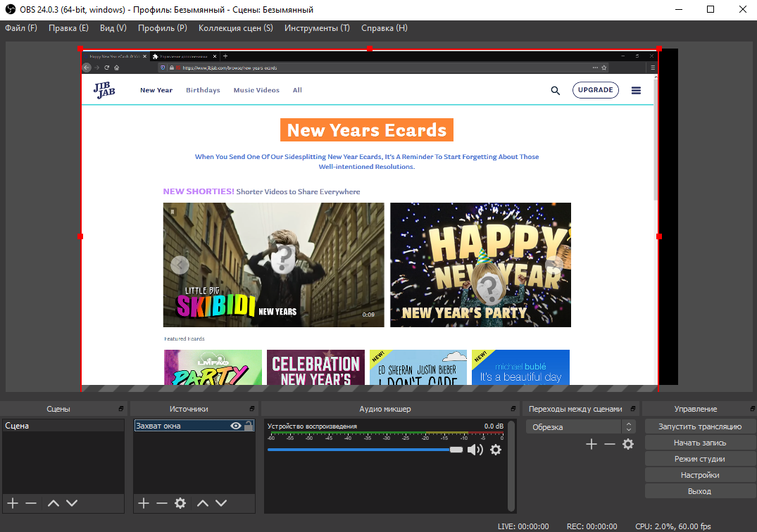Undock the Источники panel using its float icon
Screen dimensions: 757x532
pos(252,409)
